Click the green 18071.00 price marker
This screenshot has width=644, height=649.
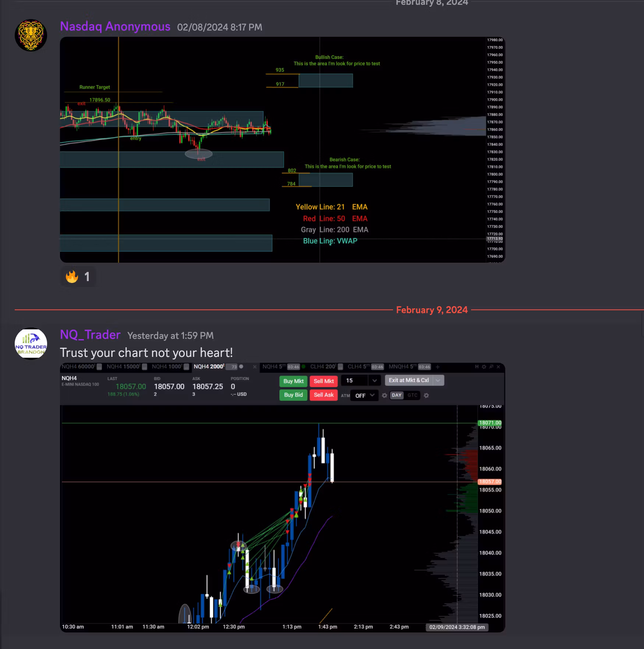tap(490, 423)
